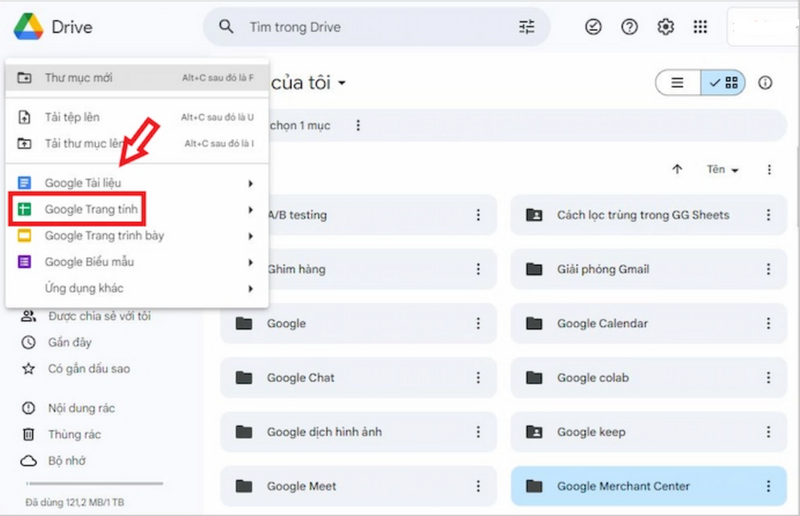
Task: Expand Google Tài liệu submenu arrow
Action: point(251,183)
